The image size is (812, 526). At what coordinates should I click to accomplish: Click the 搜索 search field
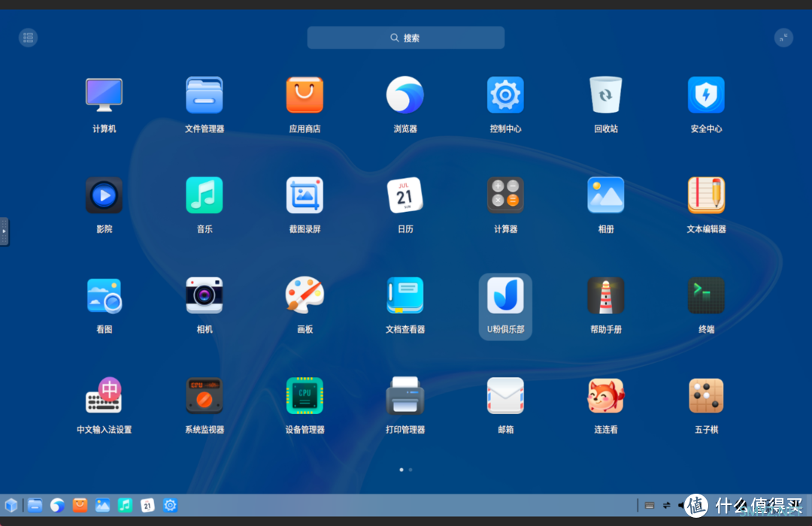point(405,38)
